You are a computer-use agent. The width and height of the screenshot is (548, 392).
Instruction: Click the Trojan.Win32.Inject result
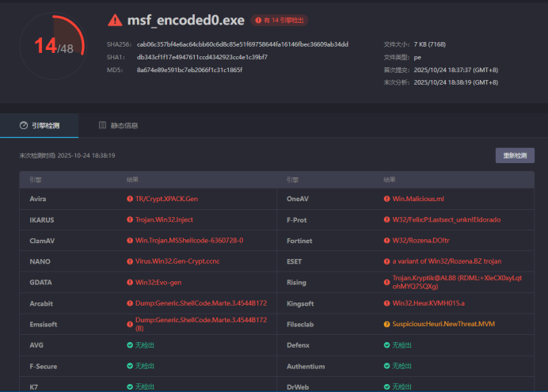pyautogui.click(x=164, y=220)
